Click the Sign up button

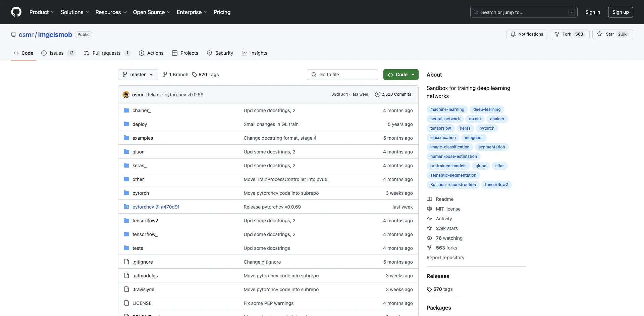[621, 12]
